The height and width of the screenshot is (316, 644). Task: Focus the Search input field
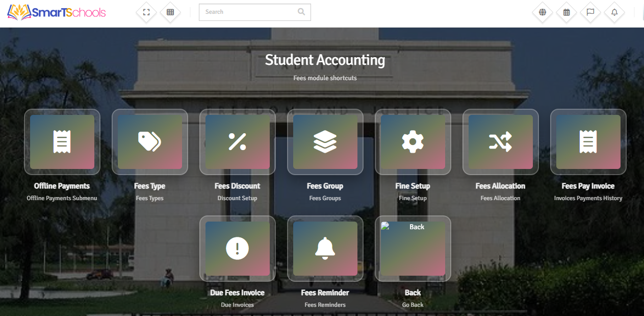[x=254, y=12]
